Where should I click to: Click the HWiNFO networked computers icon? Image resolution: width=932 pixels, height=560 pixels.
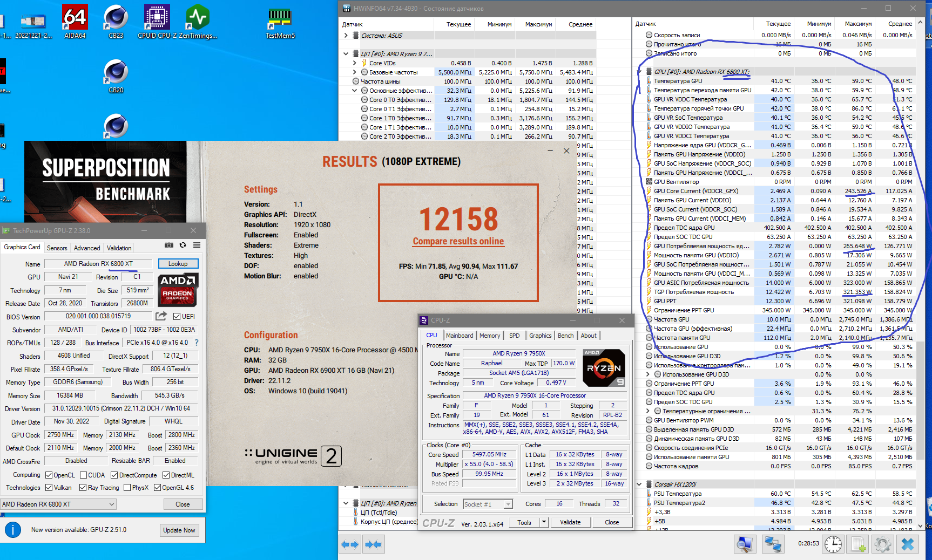coord(773,544)
